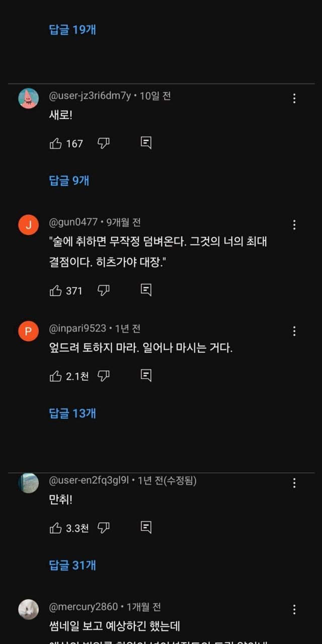Dislike the @gun0477 comment
322x644 pixels.
point(103,290)
